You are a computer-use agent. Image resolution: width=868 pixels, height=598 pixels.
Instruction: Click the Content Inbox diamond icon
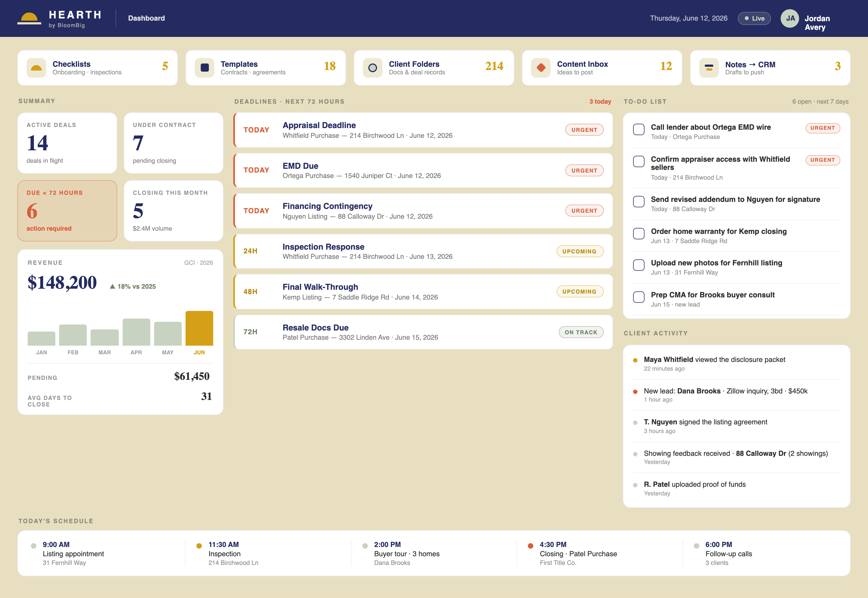click(541, 68)
